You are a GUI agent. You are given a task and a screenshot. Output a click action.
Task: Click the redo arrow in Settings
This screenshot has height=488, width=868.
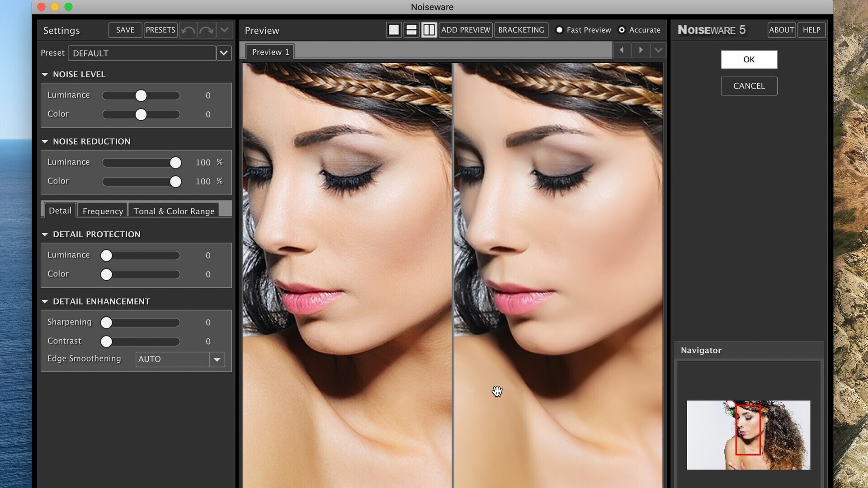[207, 30]
